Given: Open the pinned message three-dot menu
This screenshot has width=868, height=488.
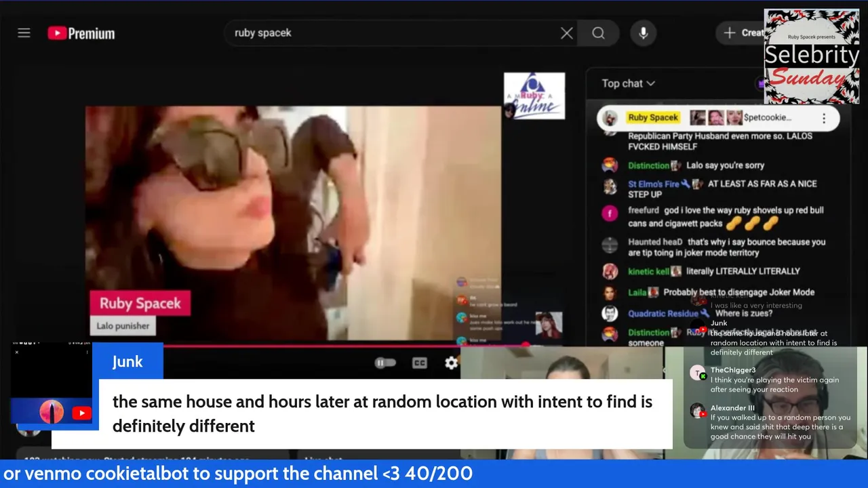Looking at the screenshot, I should pos(824,118).
